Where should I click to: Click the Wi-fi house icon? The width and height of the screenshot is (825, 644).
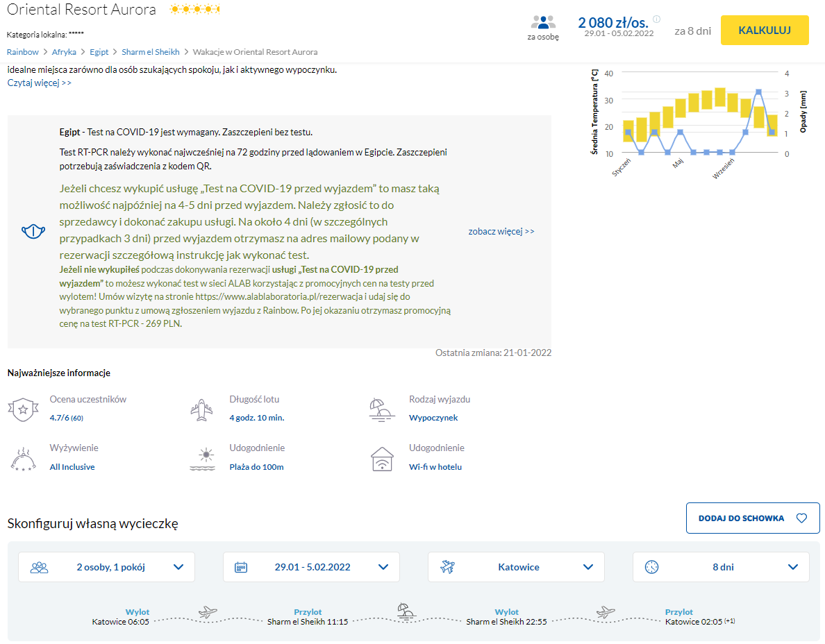pos(382,459)
